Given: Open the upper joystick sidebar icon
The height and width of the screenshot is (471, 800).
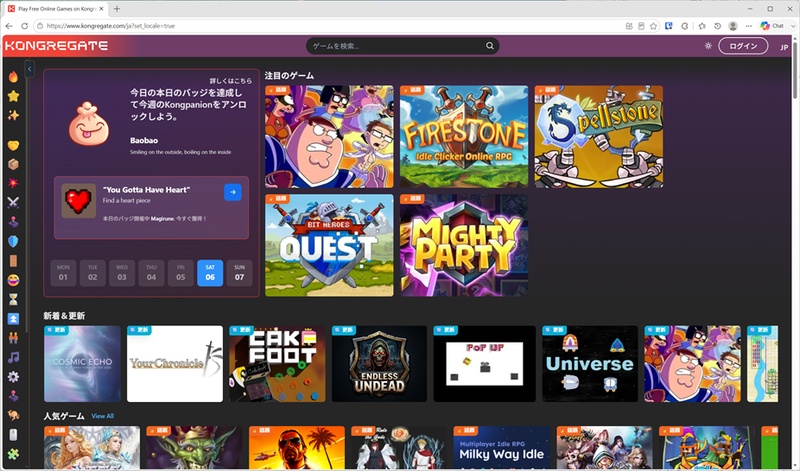Looking at the screenshot, I should [x=13, y=221].
